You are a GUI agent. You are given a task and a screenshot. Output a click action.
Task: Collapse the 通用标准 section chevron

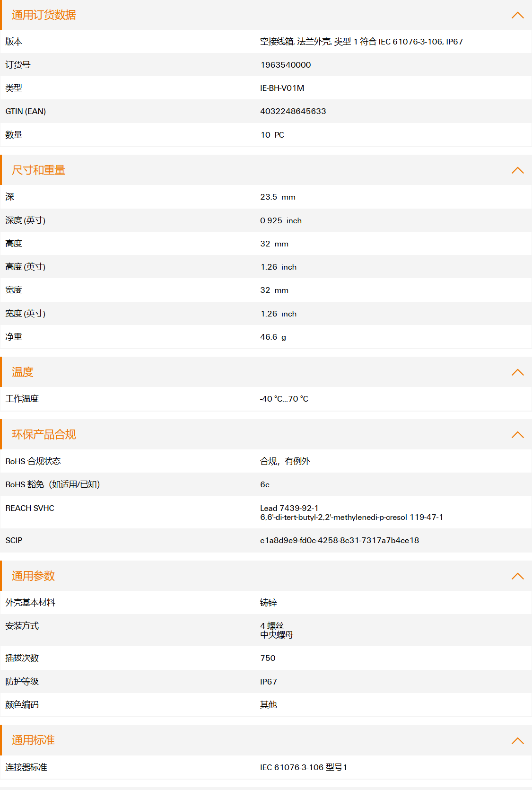pyautogui.click(x=518, y=741)
